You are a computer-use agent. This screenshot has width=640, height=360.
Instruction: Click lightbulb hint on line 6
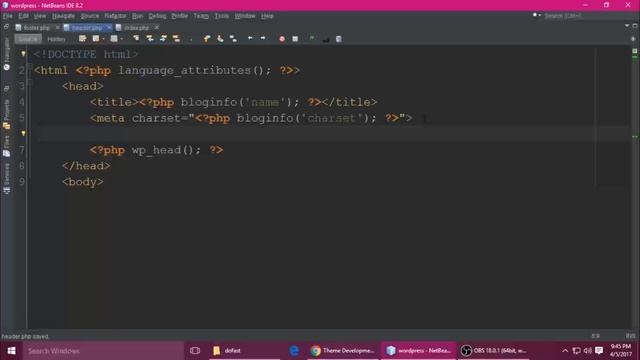pos(23,133)
